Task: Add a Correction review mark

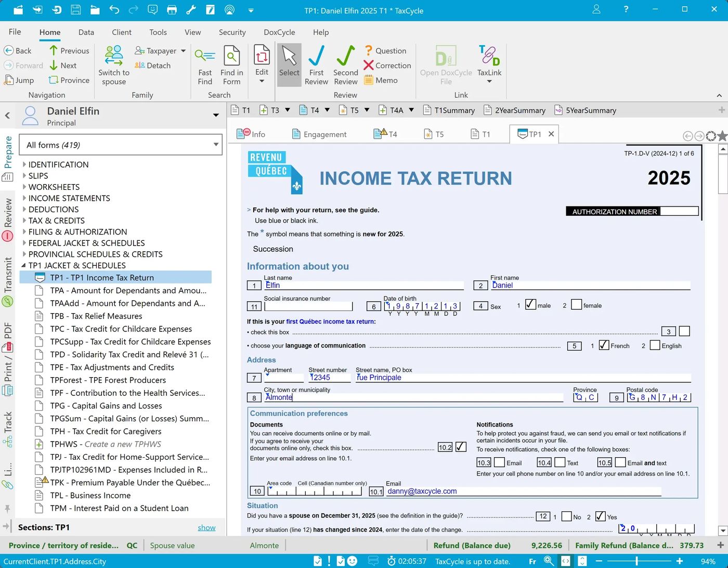Action: coord(387,66)
